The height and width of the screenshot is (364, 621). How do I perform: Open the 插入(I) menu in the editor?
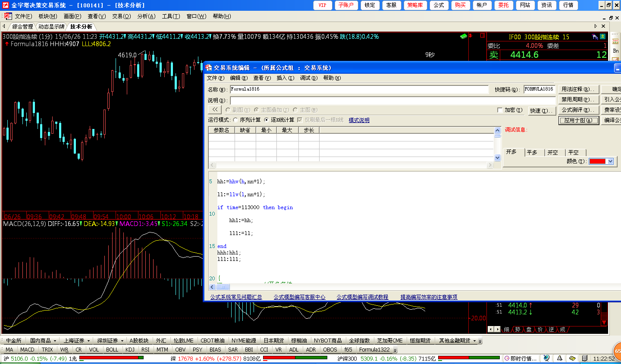(x=285, y=78)
